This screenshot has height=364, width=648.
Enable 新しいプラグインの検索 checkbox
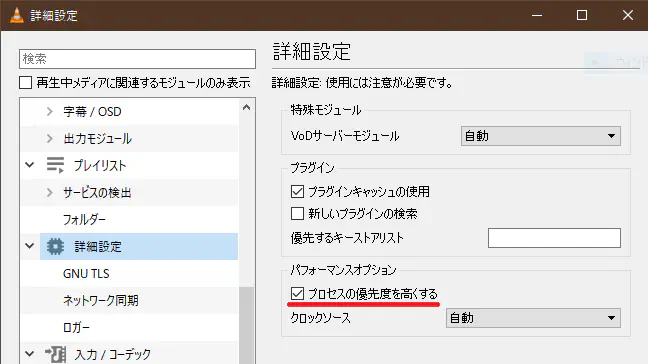click(297, 214)
